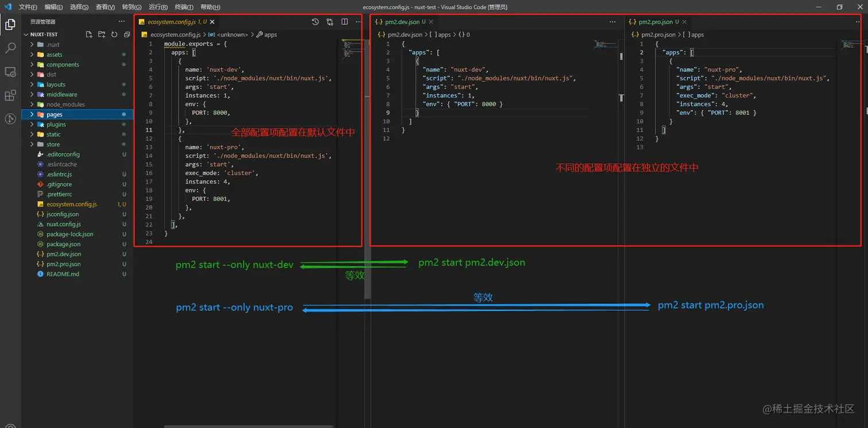Viewport: 868px width, 428px height.
Task: Click the VS Code logo icon
Action: pyautogui.click(x=7, y=7)
